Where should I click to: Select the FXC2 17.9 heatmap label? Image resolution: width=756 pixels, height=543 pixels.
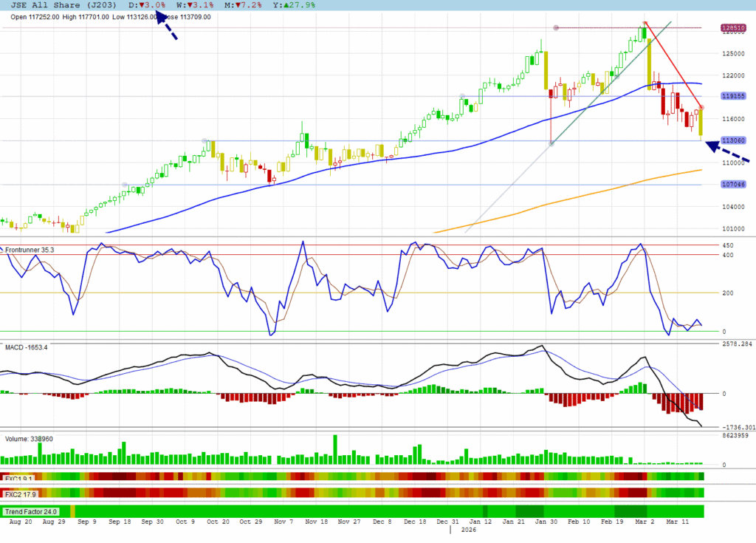(x=20, y=494)
